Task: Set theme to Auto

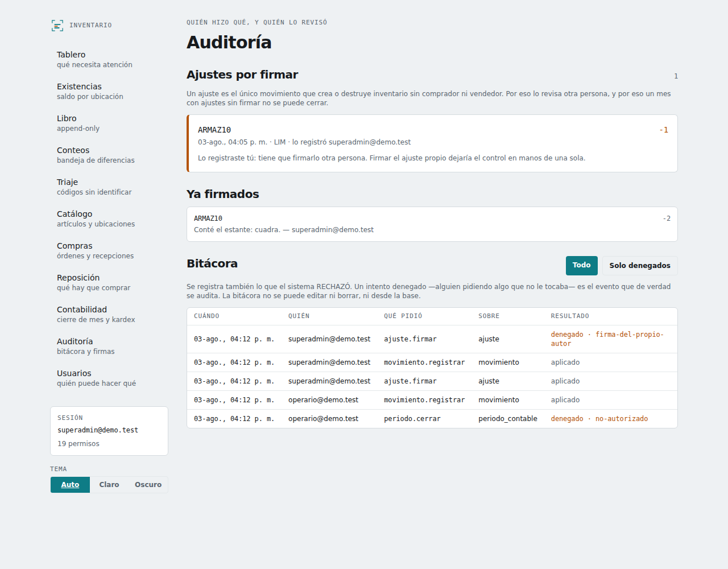Action: 70,485
